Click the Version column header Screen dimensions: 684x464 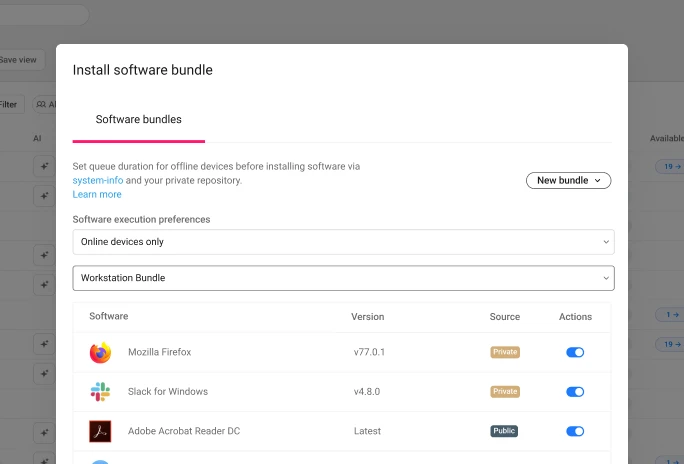pos(368,317)
